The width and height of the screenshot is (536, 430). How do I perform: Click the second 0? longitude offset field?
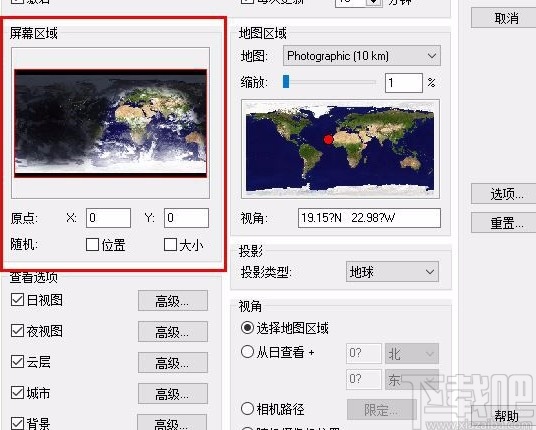(364, 379)
